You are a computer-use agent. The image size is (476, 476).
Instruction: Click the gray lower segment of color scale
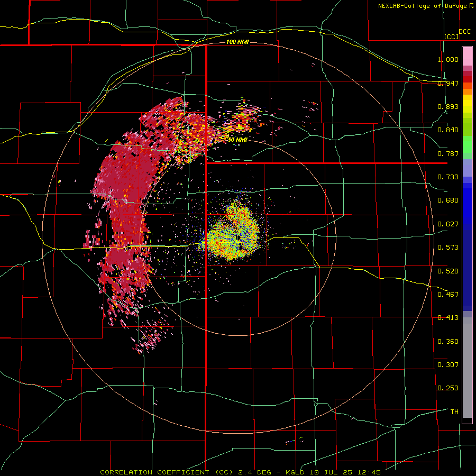pos(467,368)
